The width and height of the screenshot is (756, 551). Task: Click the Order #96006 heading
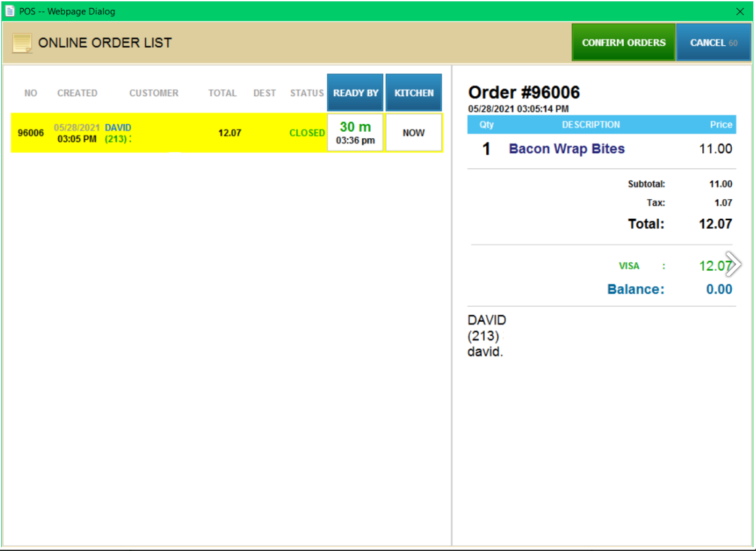pos(524,93)
